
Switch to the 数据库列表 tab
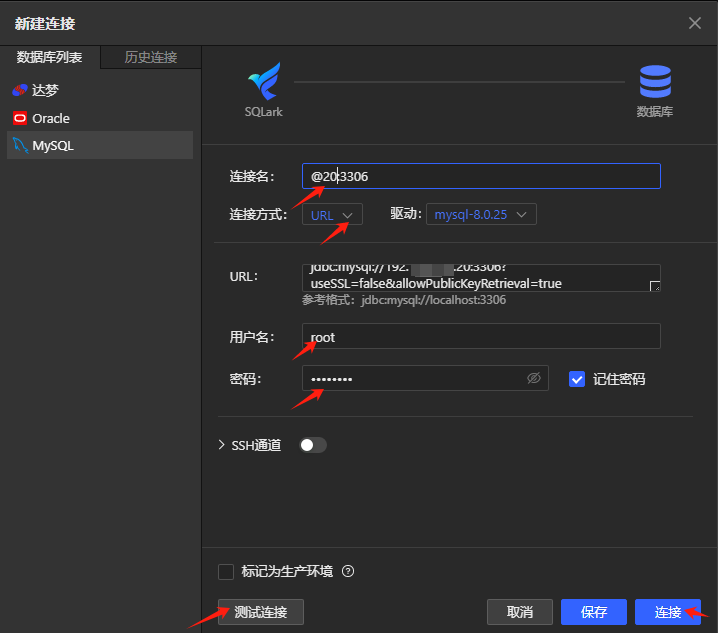tap(49, 57)
